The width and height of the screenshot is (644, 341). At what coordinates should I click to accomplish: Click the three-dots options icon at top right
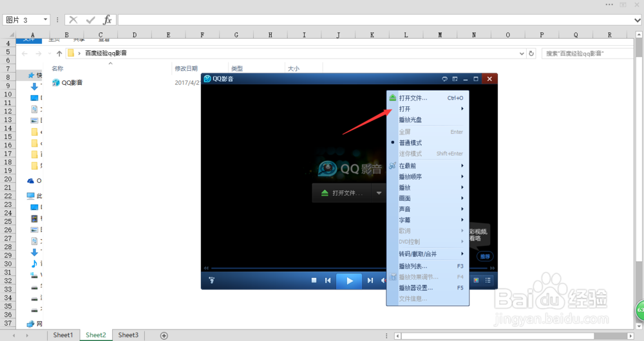pos(609,5)
